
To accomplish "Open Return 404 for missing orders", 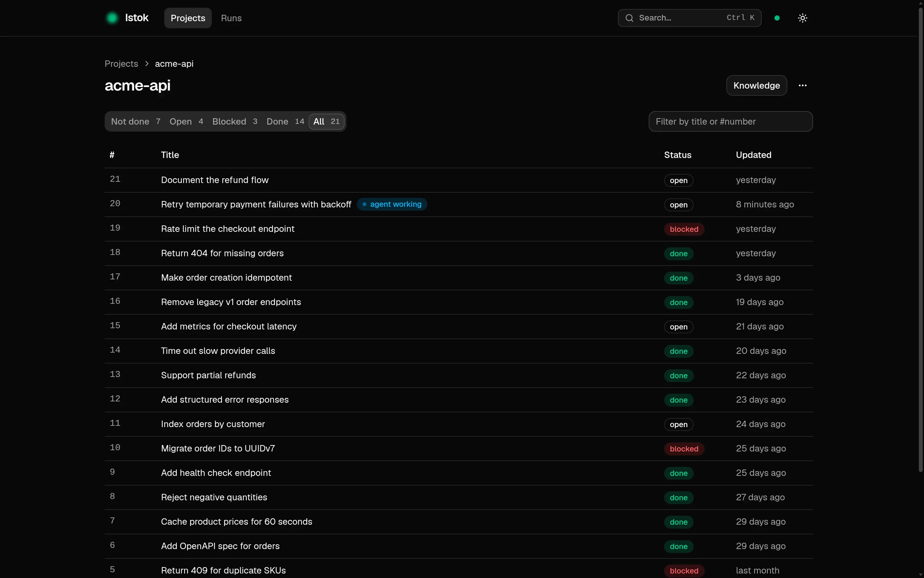I will click(x=222, y=253).
